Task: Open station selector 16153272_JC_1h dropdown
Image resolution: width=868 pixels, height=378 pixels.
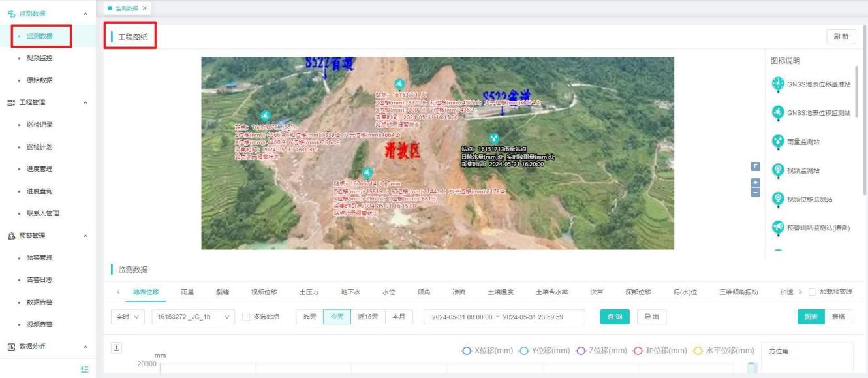Action: (193, 317)
